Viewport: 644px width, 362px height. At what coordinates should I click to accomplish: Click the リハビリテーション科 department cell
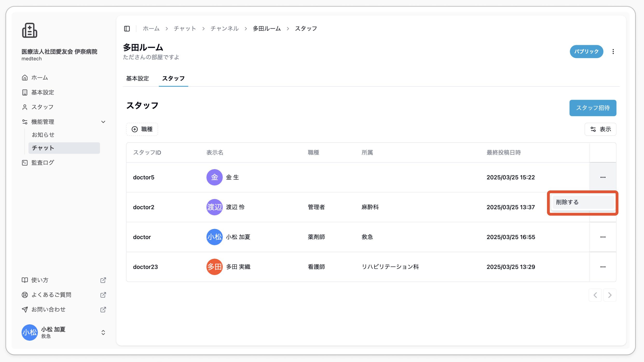390,267
